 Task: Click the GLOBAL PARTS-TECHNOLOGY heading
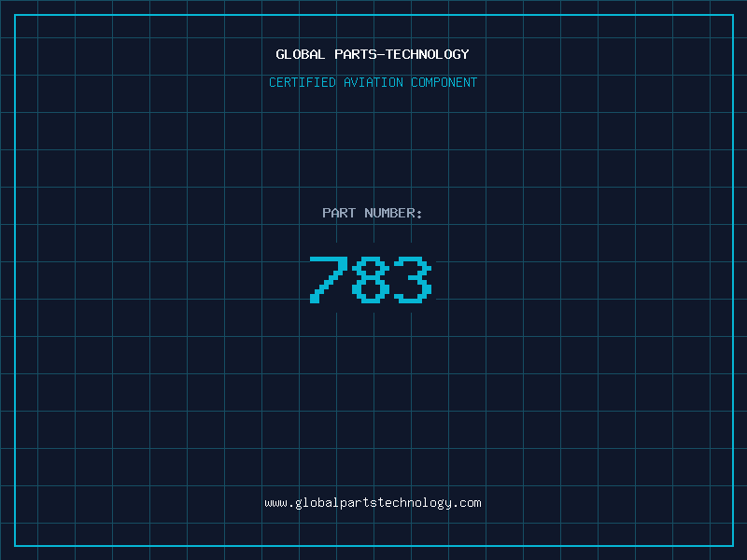373,54
